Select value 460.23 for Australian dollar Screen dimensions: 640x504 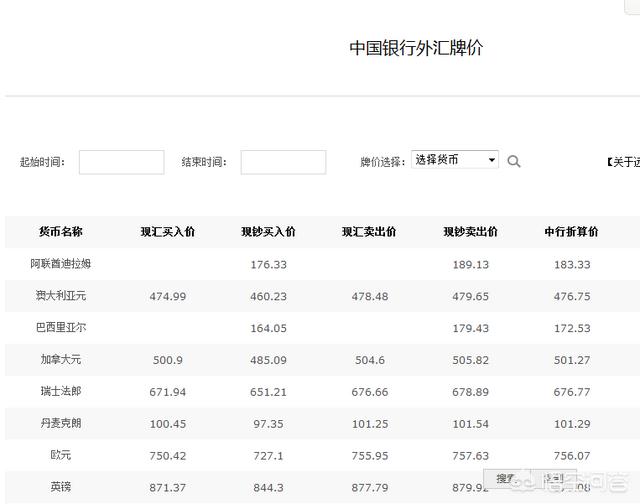coord(269,297)
